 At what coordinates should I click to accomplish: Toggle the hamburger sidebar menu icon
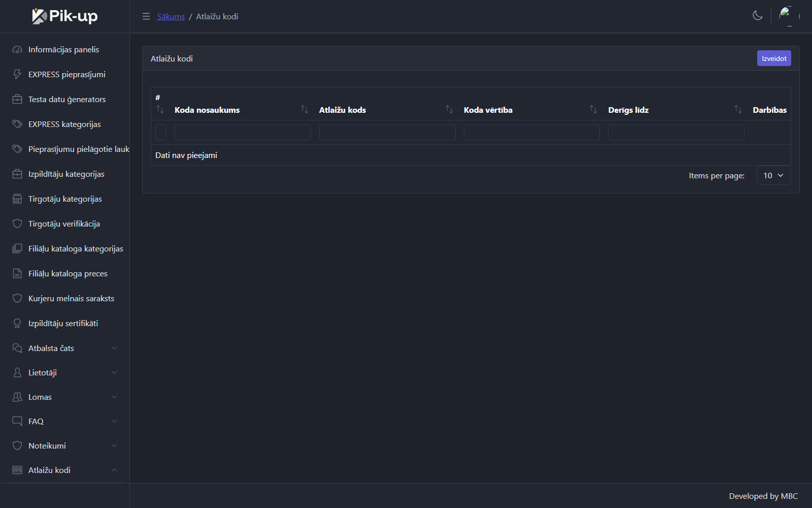click(x=146, y=16)
